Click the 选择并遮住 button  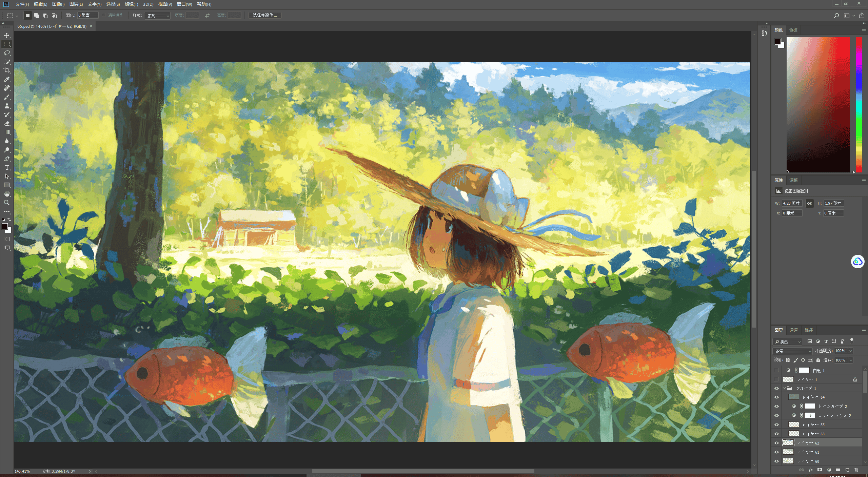(265, 15)
